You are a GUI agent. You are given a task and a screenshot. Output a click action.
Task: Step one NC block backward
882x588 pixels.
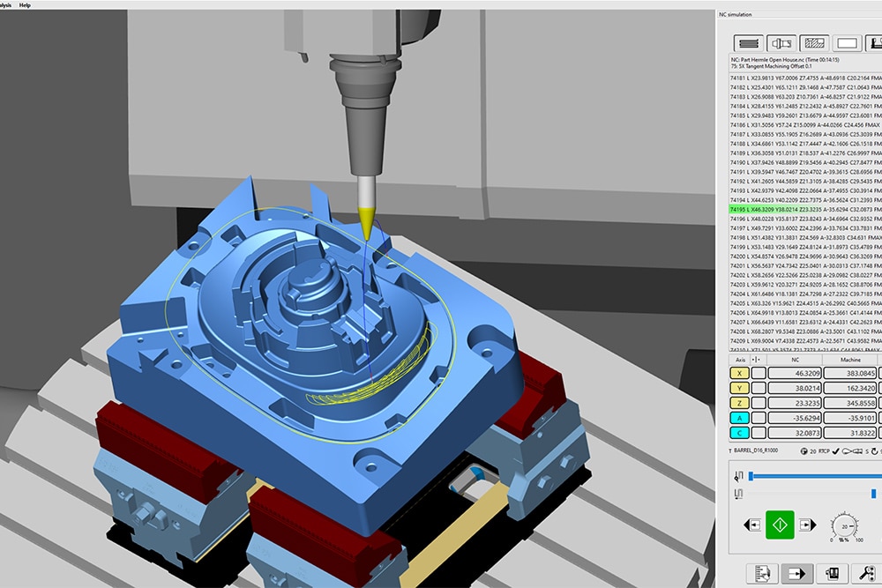[752, 525]
